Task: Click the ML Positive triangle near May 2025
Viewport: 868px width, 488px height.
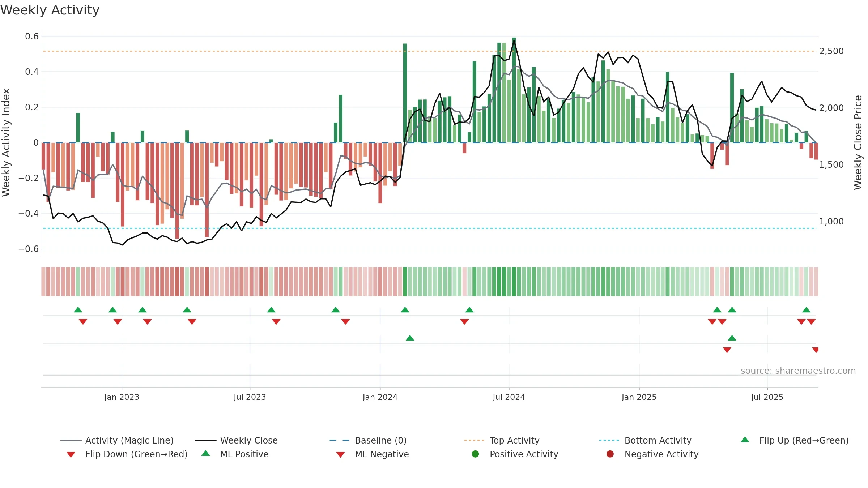Action: [x=732, y=338]
